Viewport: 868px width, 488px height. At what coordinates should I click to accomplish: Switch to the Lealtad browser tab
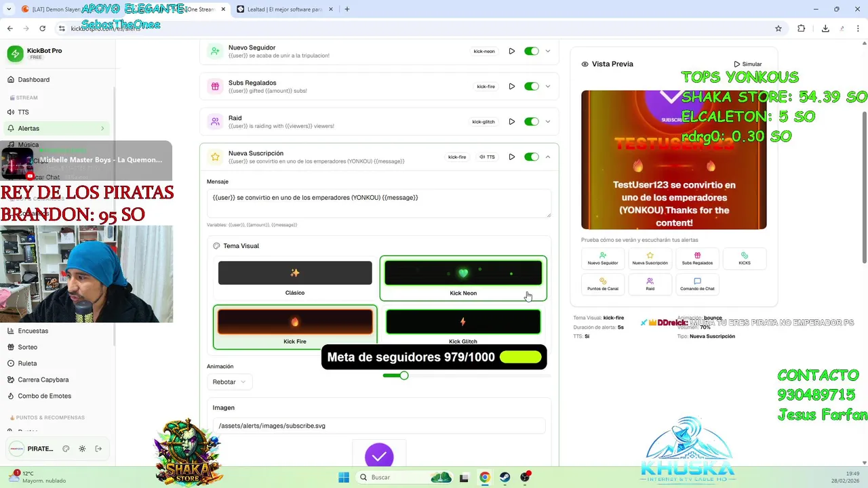(x=284, y=9)
